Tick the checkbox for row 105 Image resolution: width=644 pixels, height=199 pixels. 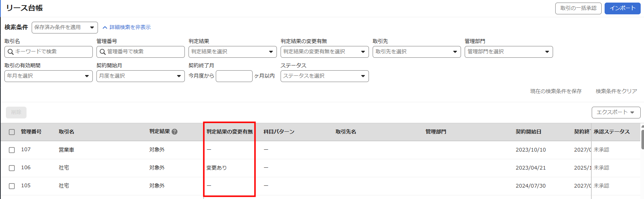pos(12,186)
